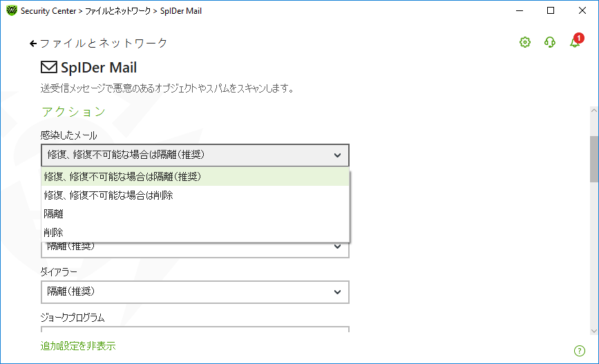Click the 感染したメール label

pos(69,135)
